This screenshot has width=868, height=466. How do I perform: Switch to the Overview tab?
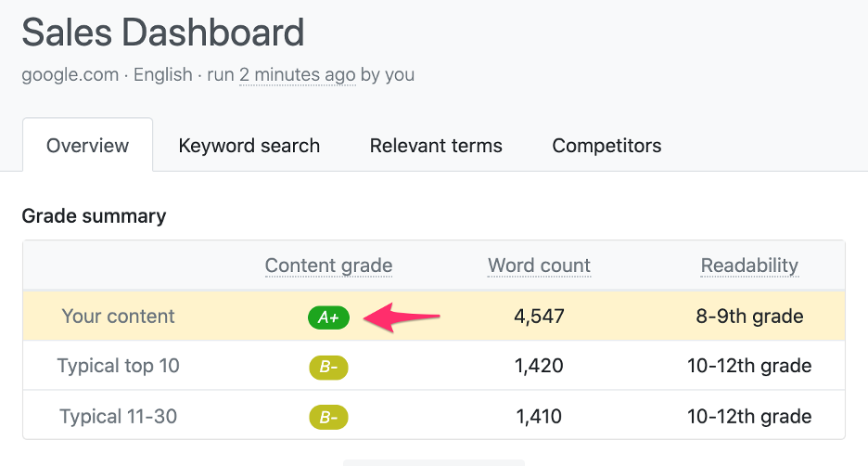[x=87, y=145]
